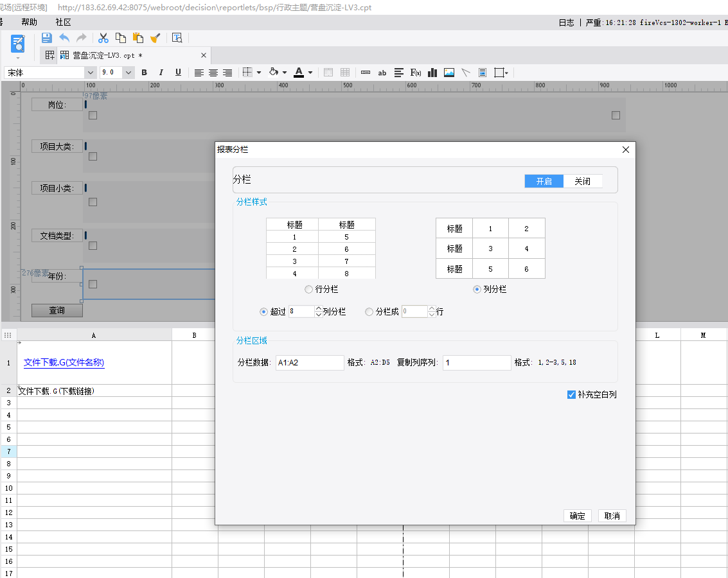
Task: Click the merge cells icon
Action: (328, 73)
